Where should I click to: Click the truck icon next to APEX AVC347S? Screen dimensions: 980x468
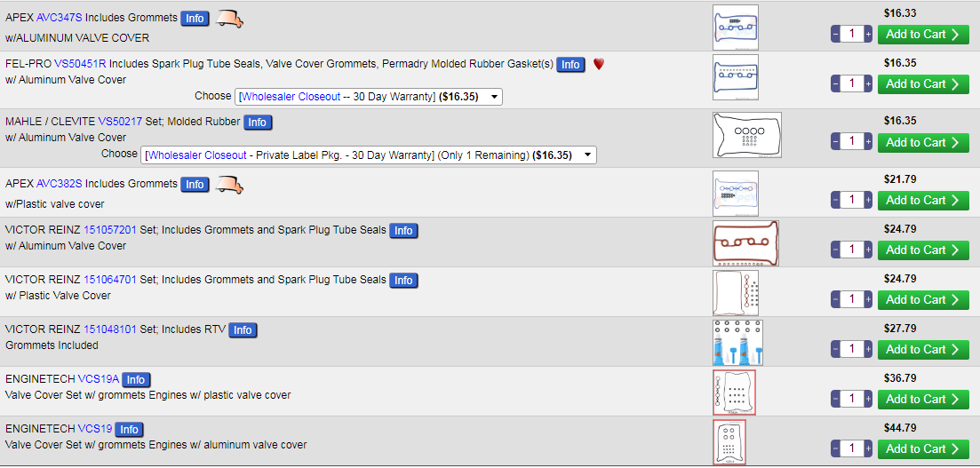(x=230, y=18)
